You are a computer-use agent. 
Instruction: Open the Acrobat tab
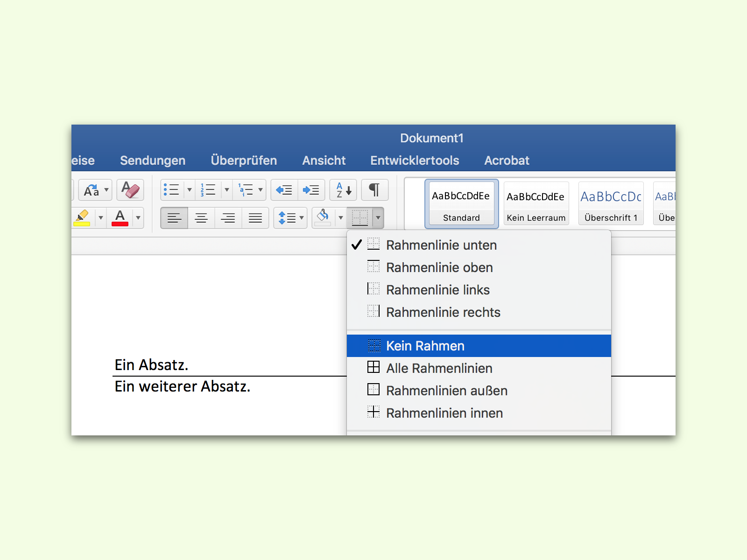tap(507, 161)
